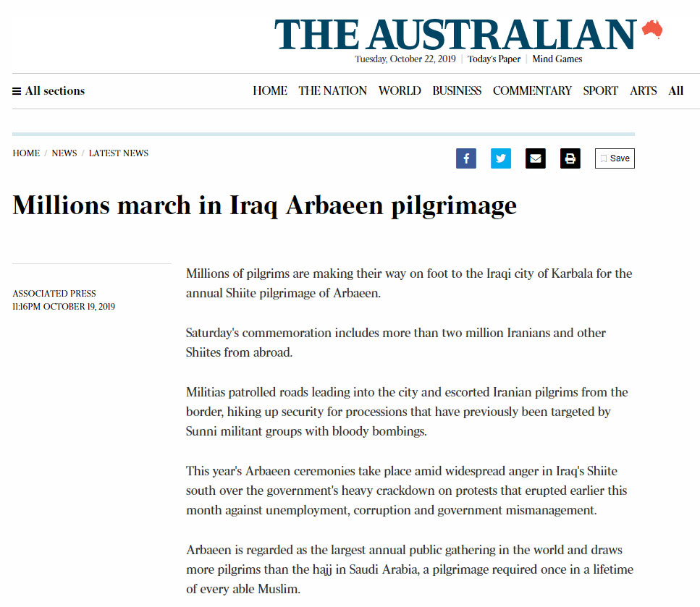The image size is (700, 607).
Task: Go to HOME in navigation bar
Action: pos(269,91)
